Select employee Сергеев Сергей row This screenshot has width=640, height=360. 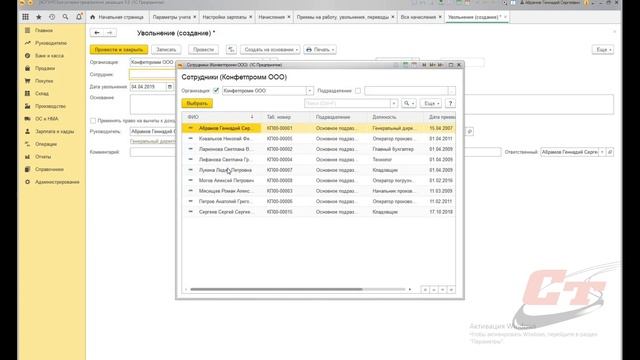(x=319, y=212)
